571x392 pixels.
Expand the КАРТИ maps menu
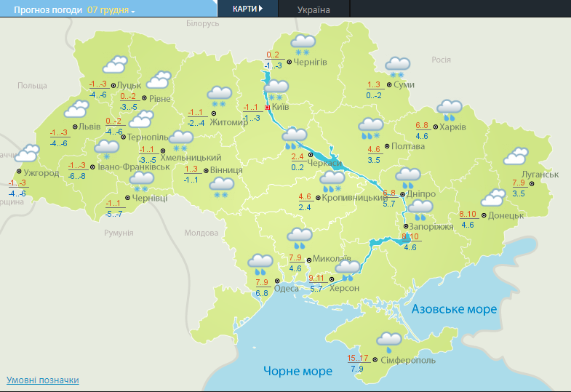[x=247, y=9]
